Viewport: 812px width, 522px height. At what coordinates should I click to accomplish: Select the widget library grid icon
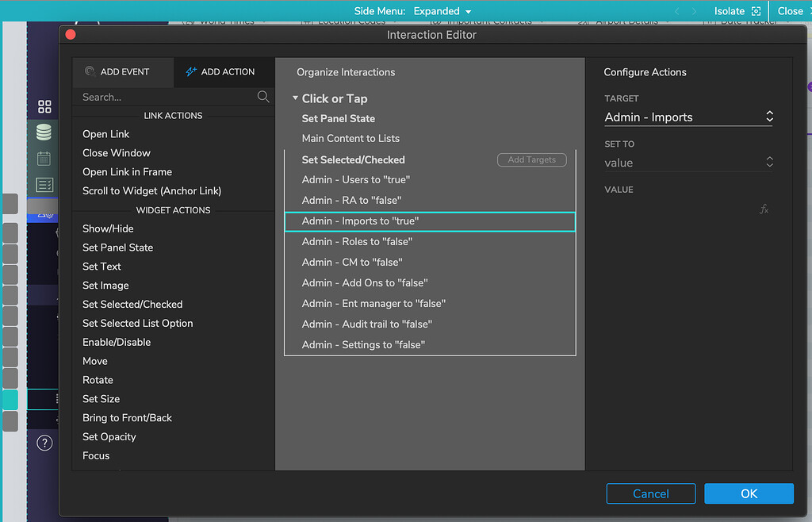[x=44, y=106]
